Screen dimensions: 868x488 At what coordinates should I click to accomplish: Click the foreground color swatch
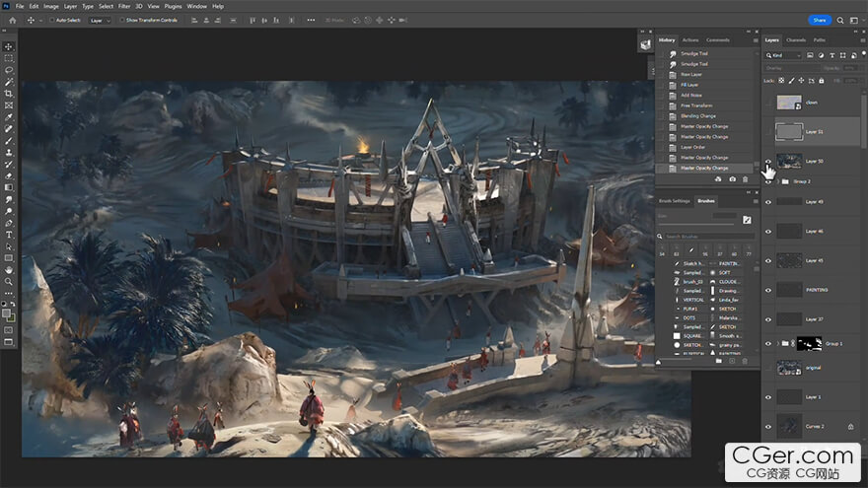tap(6, 314)
